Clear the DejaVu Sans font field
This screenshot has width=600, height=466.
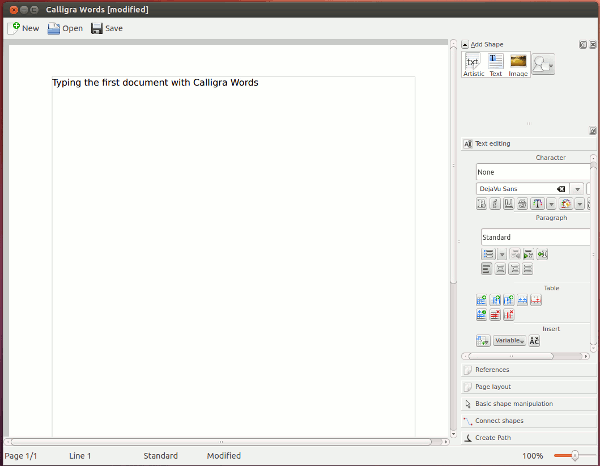pos(561,189)
